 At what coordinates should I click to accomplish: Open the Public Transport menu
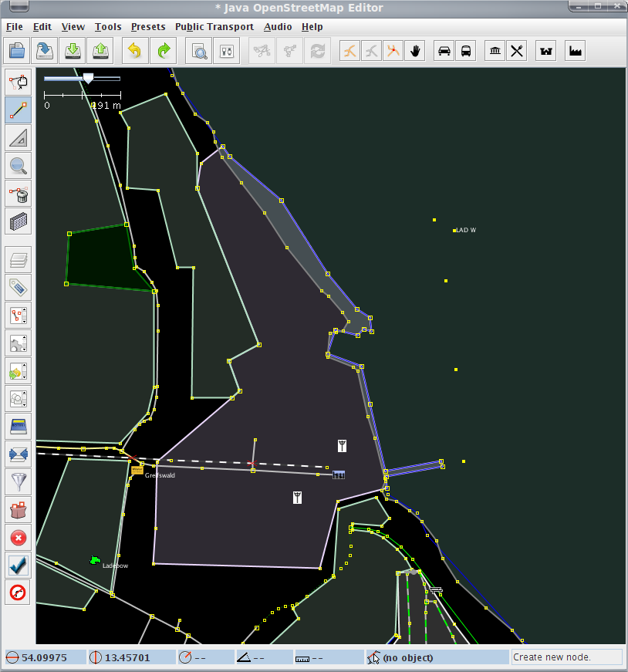[x=214, y=26]
